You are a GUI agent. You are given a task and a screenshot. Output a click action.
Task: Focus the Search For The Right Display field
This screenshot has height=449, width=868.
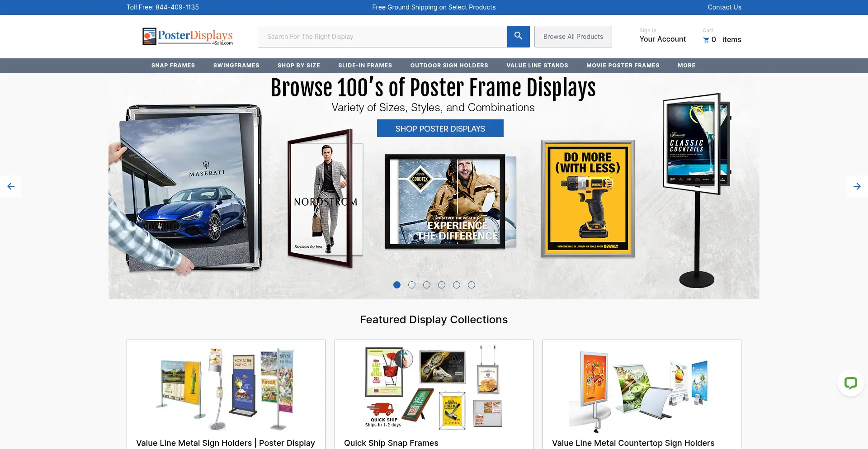pos(382,37)
